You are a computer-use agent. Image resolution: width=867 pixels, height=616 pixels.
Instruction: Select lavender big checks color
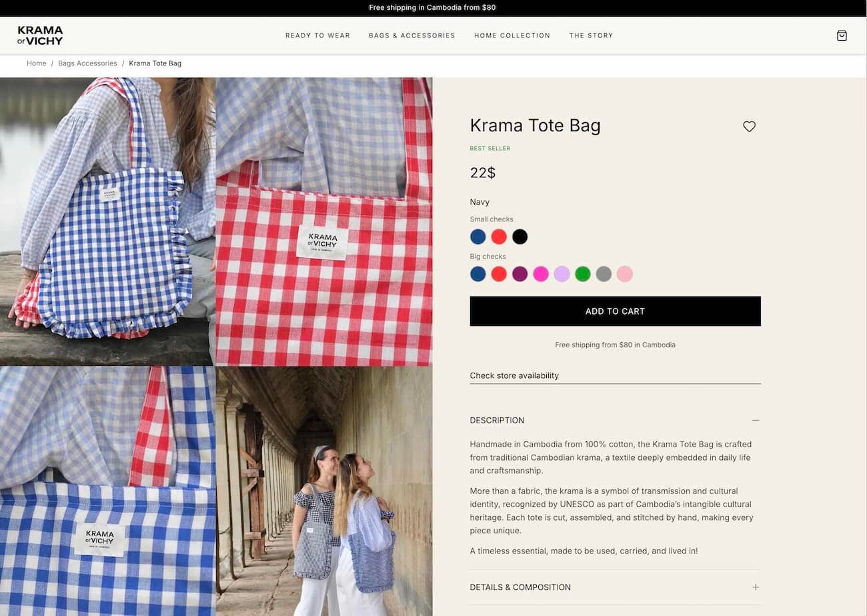[x=562, y=274]
